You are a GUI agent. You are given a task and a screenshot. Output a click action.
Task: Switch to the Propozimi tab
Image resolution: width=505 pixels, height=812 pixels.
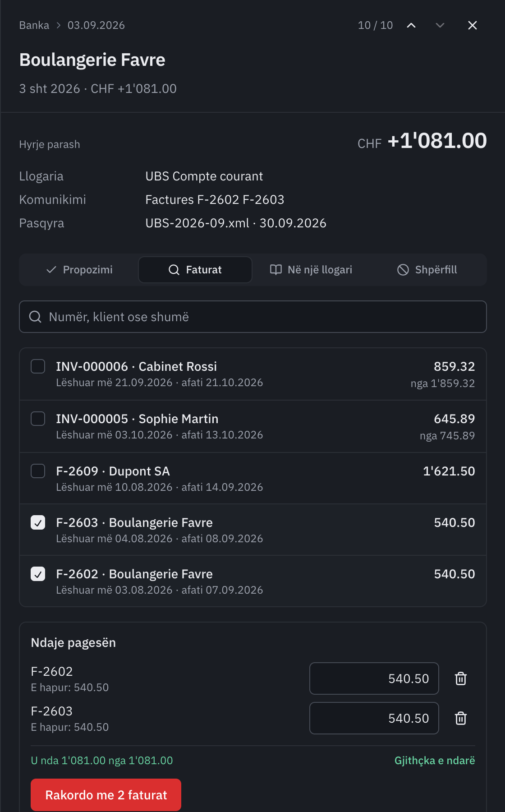pyautogui.click(x=79, y=270)
